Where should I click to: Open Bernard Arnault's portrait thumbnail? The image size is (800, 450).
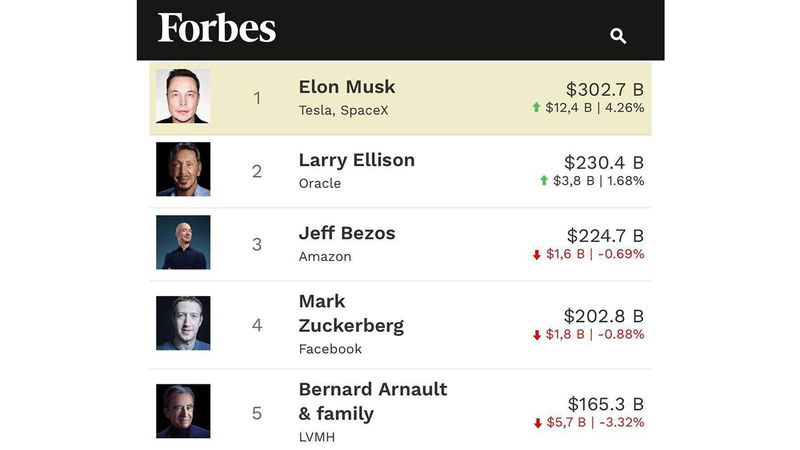click(x=183, y=411)
